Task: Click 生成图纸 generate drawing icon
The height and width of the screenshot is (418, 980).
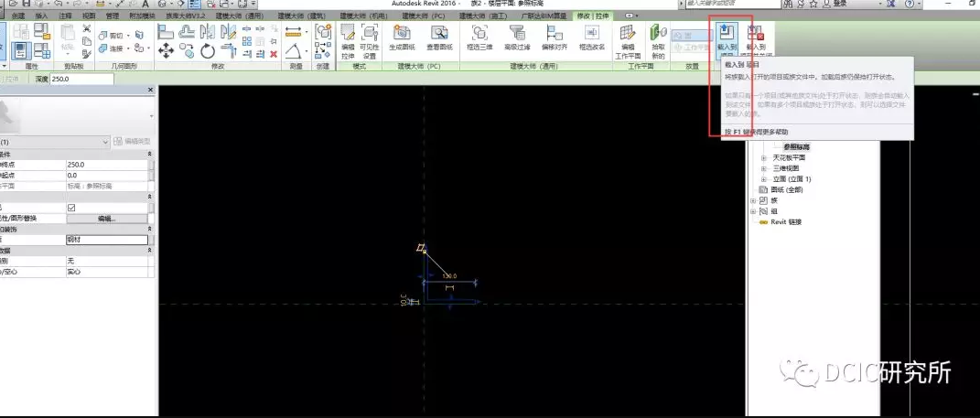Action: point(402,38)
